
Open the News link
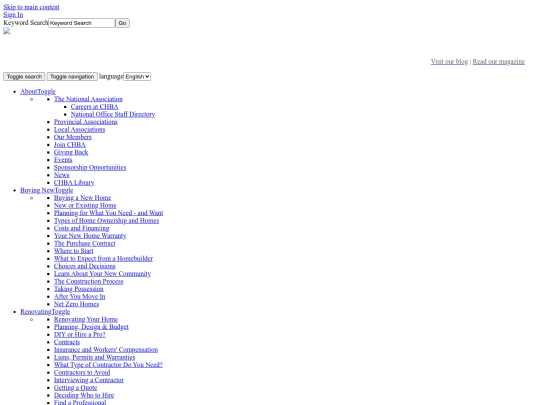click(62, 175)
